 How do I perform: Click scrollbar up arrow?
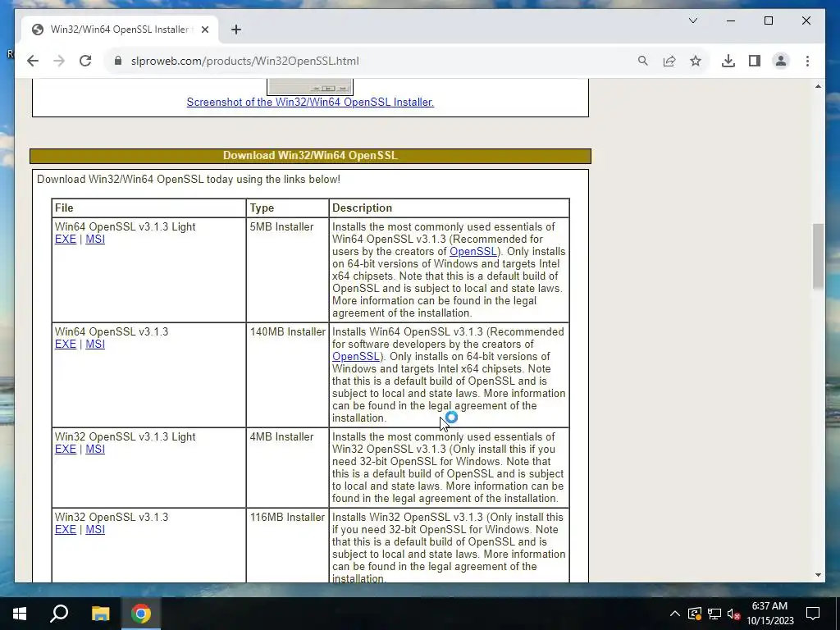pyautogui.click(x=818, y=86)
